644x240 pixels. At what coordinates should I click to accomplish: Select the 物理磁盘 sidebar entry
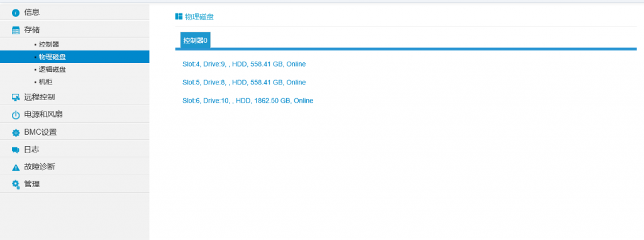(74, 57)
